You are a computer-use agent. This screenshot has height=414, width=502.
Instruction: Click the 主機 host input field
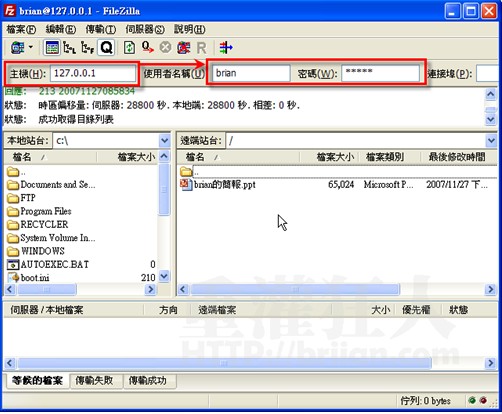click(93, 73)
